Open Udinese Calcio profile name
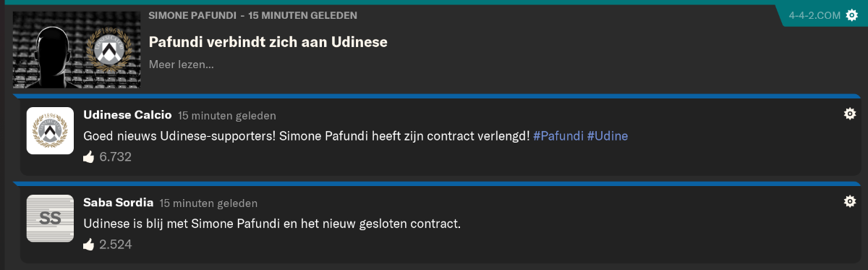 127,115
